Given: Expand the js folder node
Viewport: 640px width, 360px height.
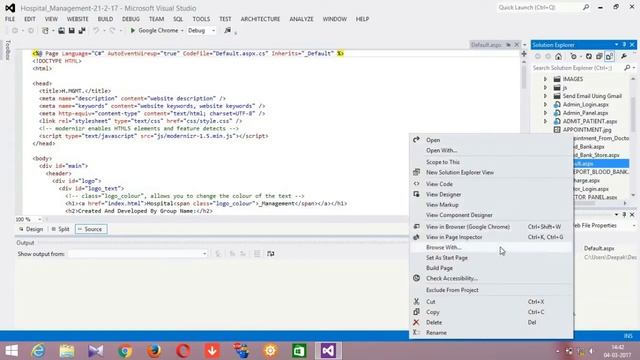Looking at the screenshot, I should 545,87.
